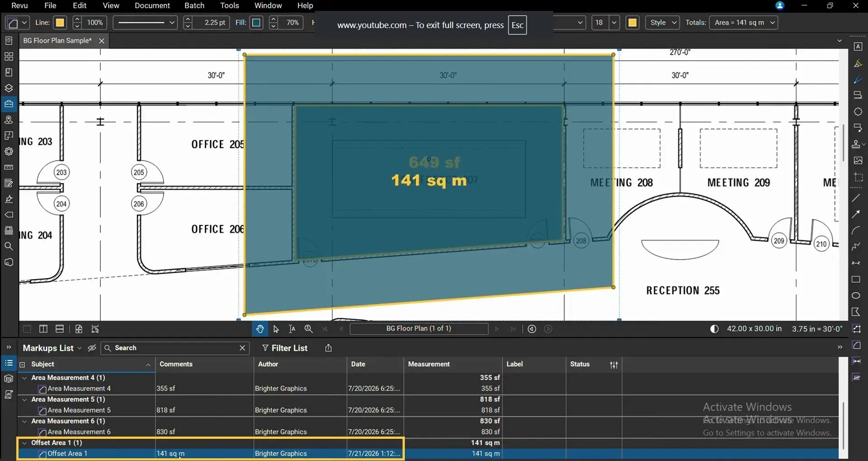
Task: Clear the markups search field
Action: (x=242, y=348)
